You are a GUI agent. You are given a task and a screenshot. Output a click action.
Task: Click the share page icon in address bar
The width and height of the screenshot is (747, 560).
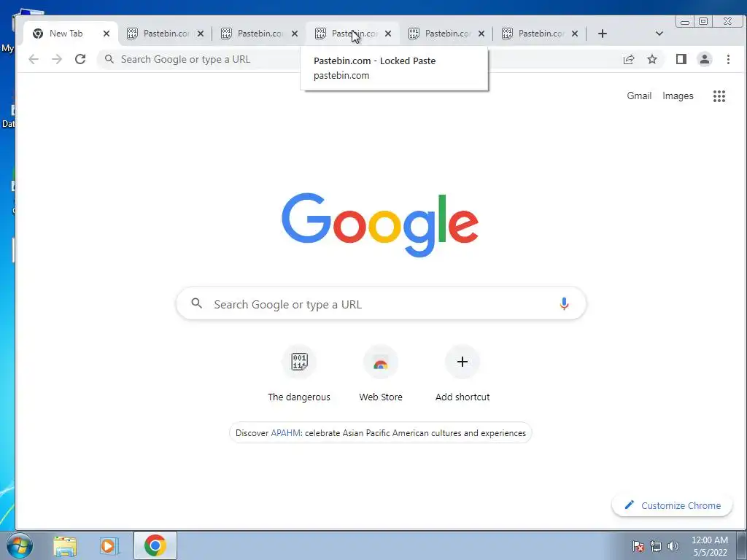click(629, 59)
